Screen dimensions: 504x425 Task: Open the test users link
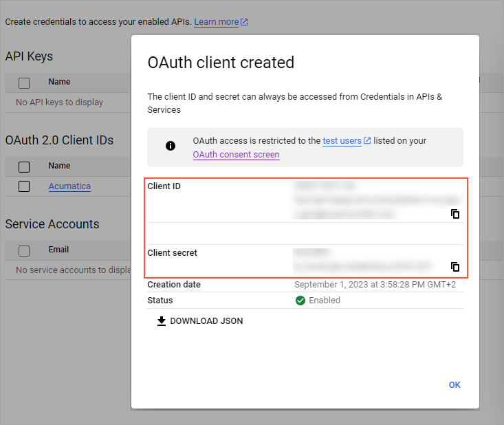342,141
